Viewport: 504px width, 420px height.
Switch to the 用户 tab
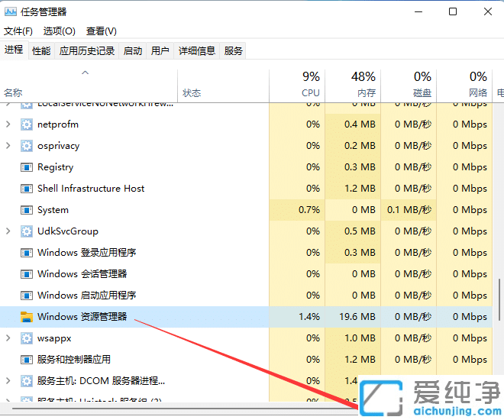[x=160, y=50]
